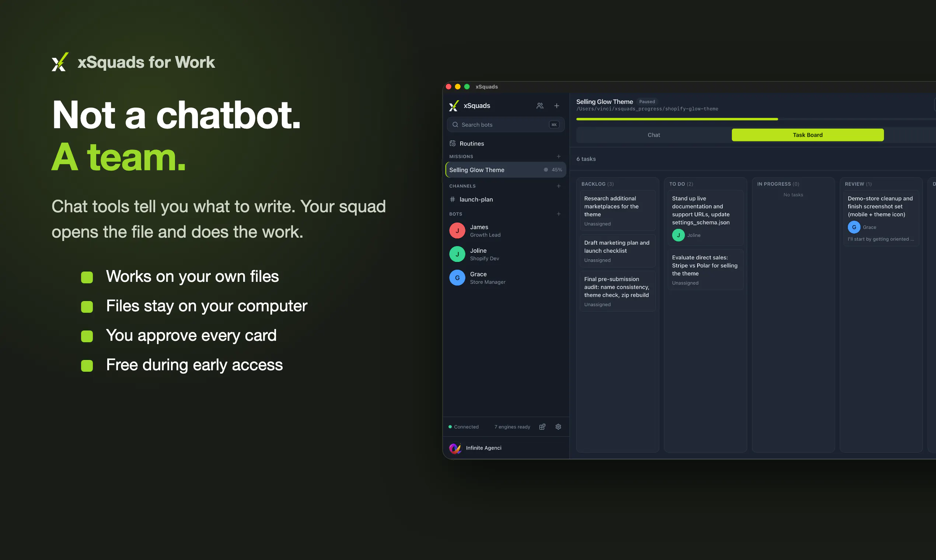
Task: Add a new bot with plus icon
Action: pos(559,214)
